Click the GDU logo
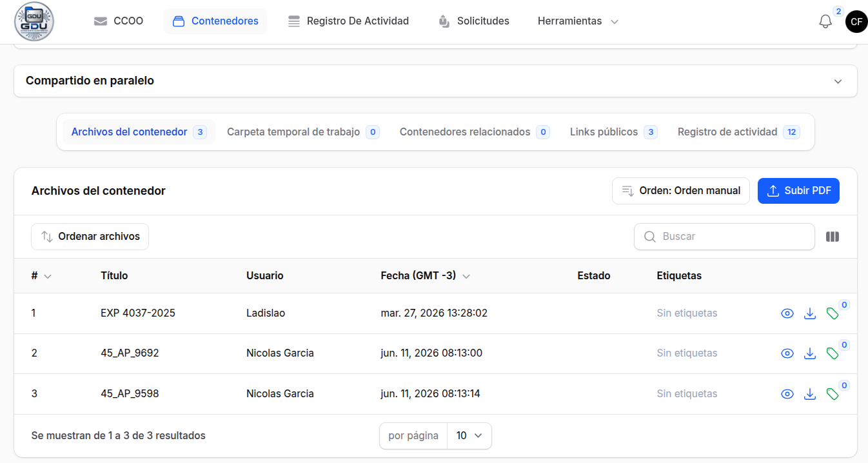 click(x=34, y=21)
